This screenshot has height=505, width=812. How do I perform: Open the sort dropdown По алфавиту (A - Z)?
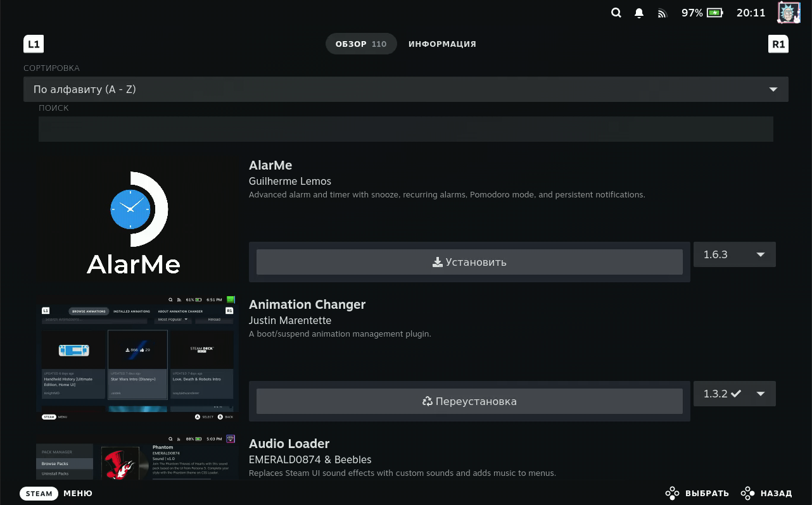pos(406,89)
